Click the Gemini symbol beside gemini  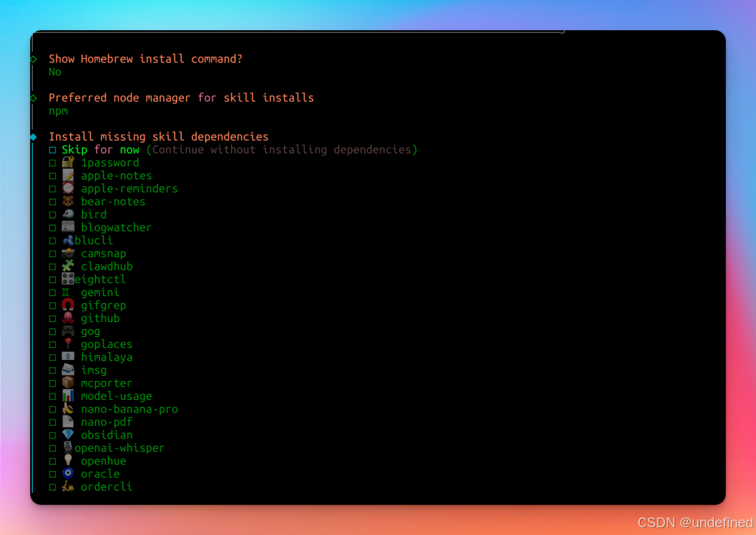tap(66, 292)
